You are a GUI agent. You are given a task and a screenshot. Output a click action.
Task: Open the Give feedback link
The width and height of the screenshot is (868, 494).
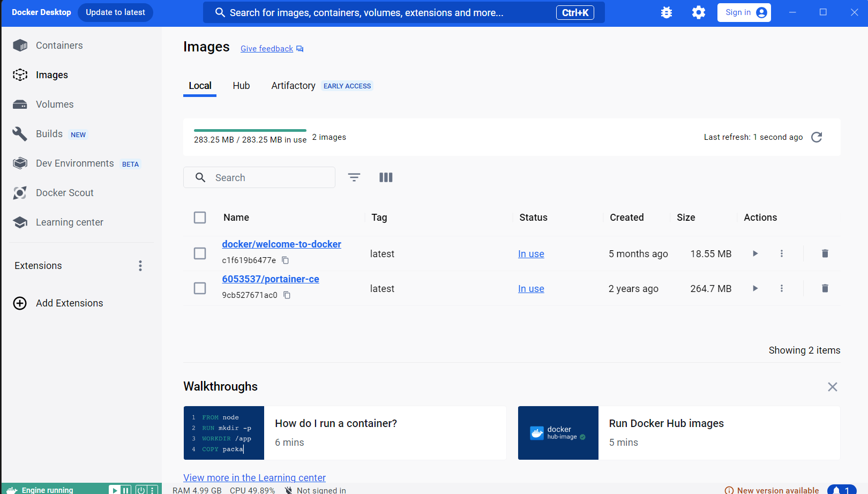click(x=272, y=49)
